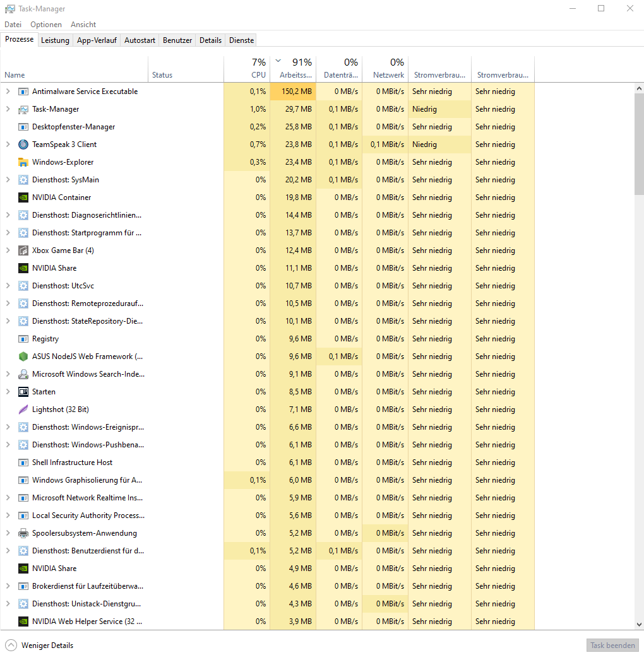Click the Windows-Explorer folder icon

(23, 162)
